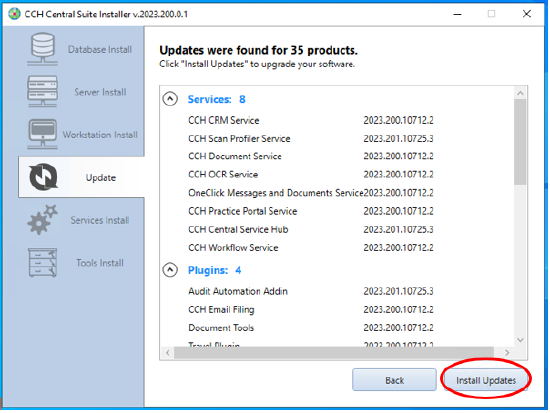The height and width of the screenshot is (413, 550).
Task: Click the Tools Install cabinet icon
Action: 42,262
